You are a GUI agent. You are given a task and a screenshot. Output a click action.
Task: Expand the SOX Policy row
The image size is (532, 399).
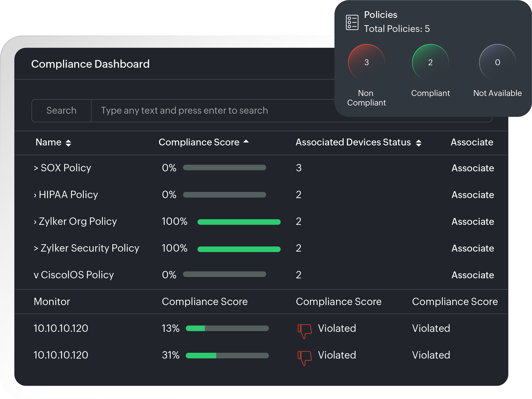pyautogui.click(x=36, y=168)
